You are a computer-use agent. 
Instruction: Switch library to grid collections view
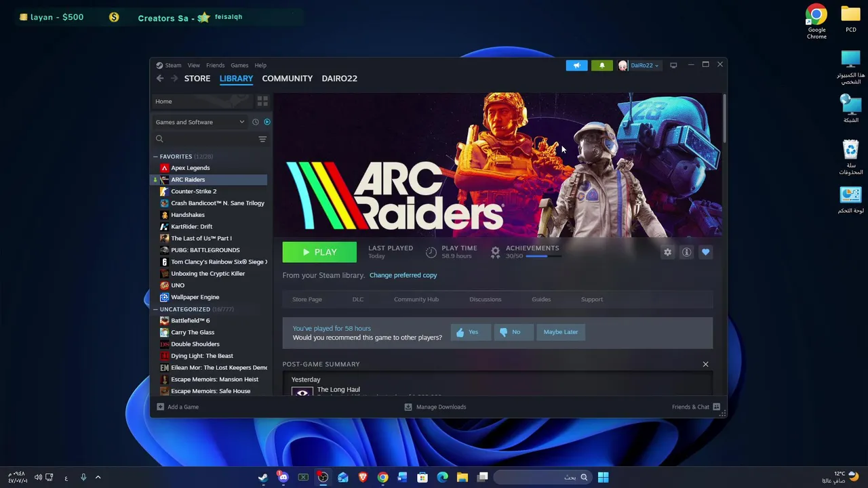[262, 101]
